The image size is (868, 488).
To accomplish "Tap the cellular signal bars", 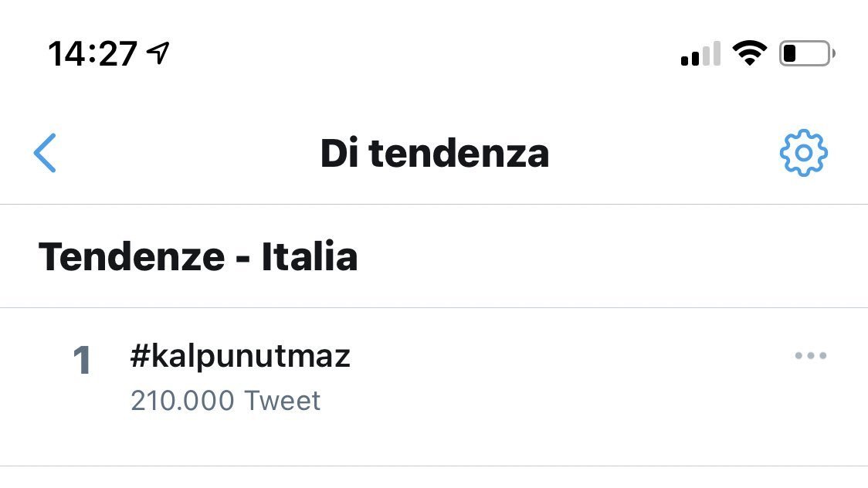I will coord(700,55).
